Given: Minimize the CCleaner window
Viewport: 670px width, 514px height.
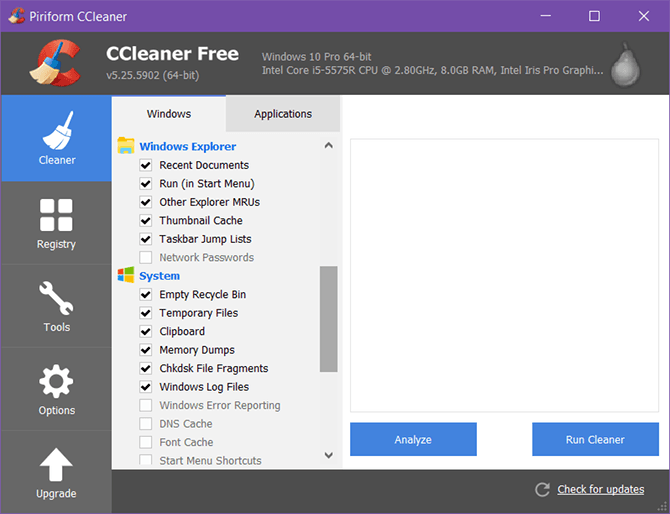Looking at the screenshot, I should 545,16.
